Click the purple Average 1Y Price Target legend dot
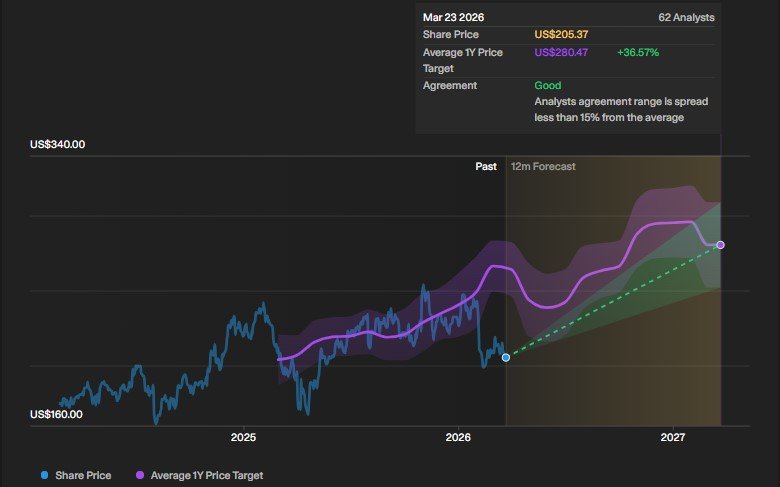780x487 pixels. click(139, 475)
